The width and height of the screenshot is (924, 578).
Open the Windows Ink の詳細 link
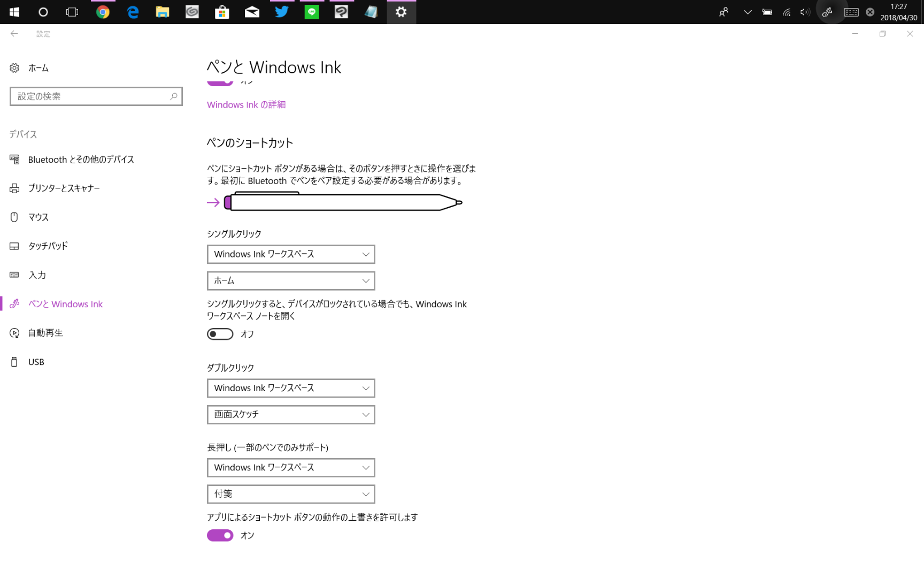pyautogui.click(x=247, y=105)
